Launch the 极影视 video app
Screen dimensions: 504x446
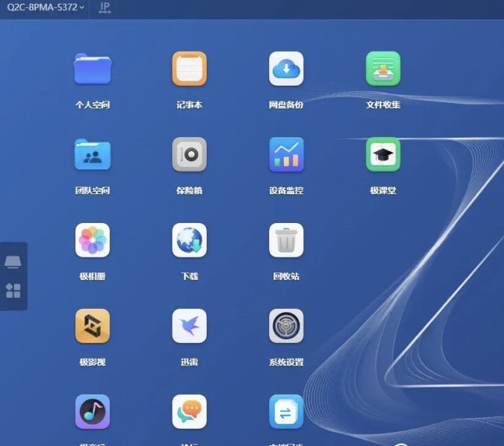93,326
